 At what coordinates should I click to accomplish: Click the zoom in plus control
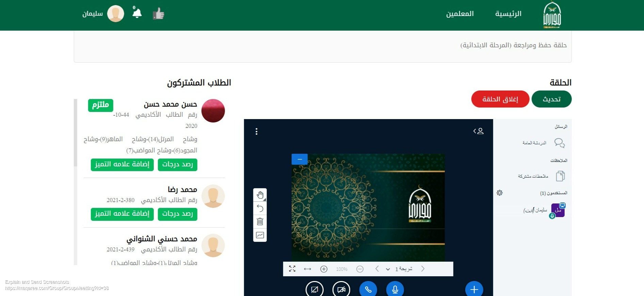(324, 269)
